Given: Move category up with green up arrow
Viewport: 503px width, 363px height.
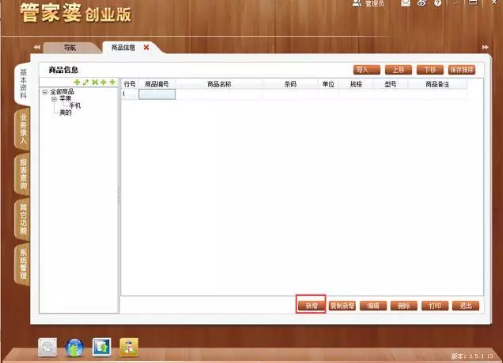Looking at the screenshot, I should click(104, 82).
